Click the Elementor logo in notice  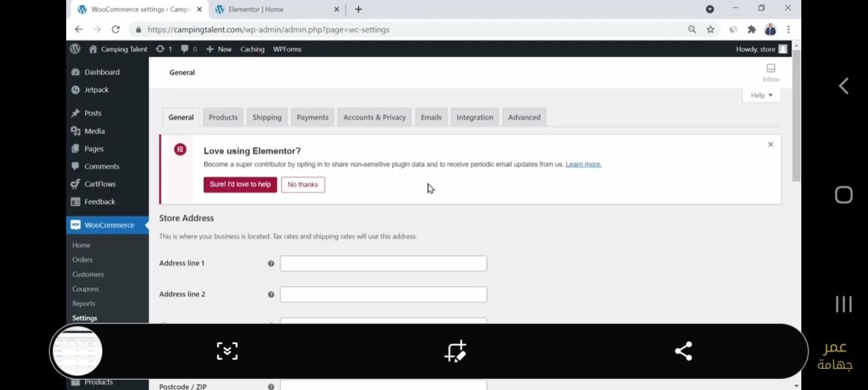[180, 149]
